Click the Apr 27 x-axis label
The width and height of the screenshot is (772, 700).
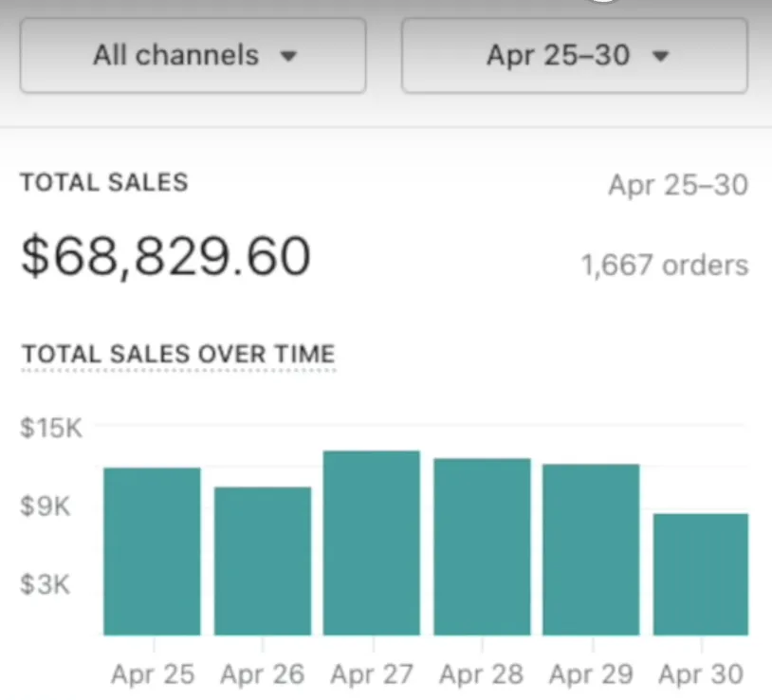(x=372, y=674)
